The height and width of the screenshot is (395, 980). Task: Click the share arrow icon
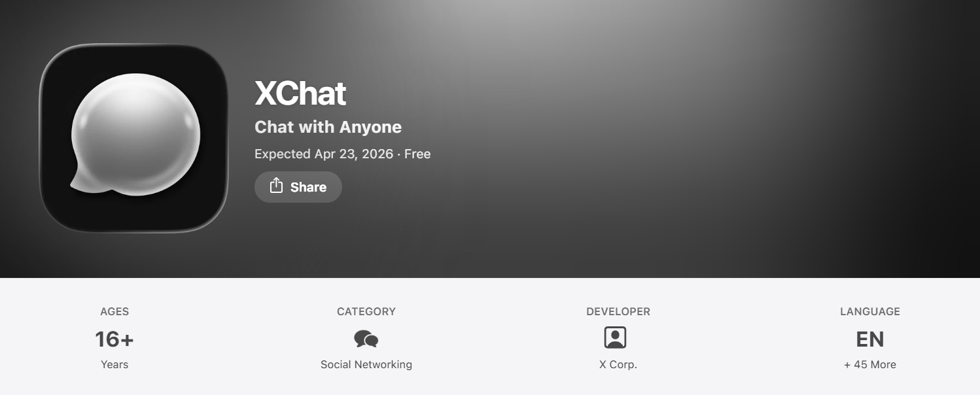[276, 186]
